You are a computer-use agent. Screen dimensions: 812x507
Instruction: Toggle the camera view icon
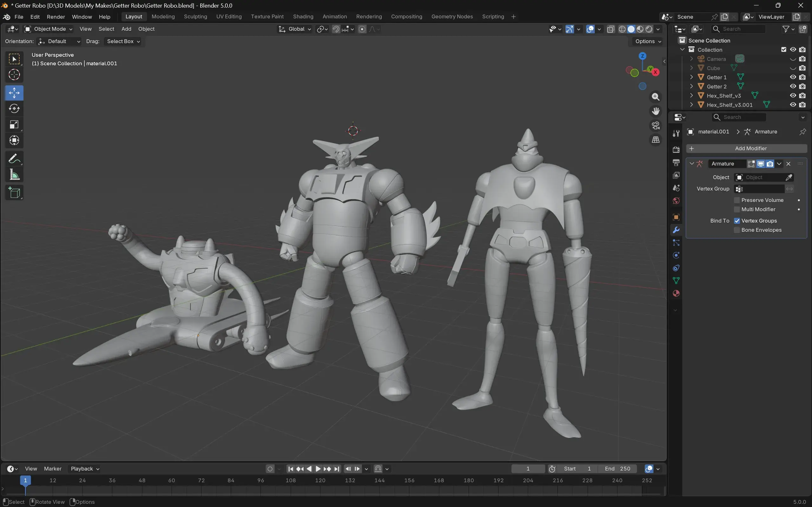[x=655, y=126]
